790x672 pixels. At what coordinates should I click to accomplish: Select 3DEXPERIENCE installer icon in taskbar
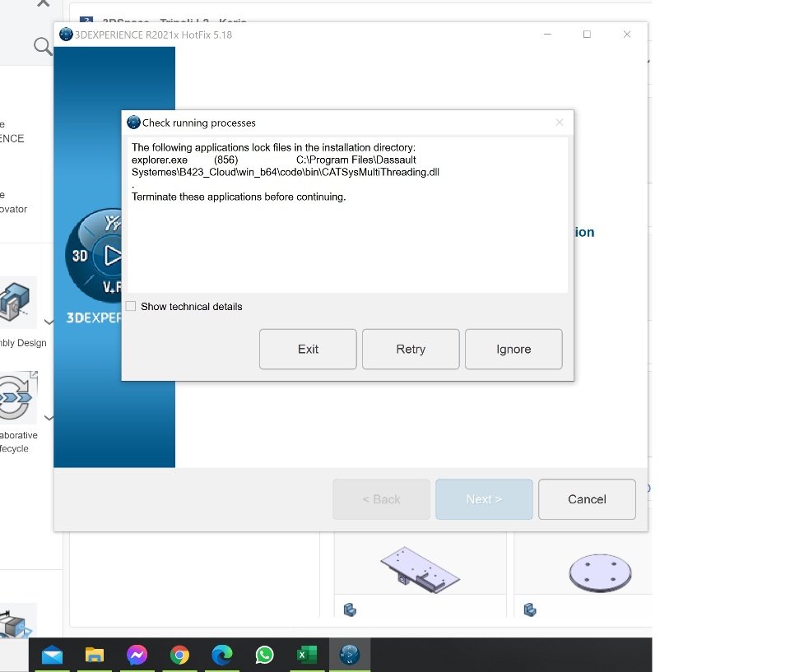350,655
